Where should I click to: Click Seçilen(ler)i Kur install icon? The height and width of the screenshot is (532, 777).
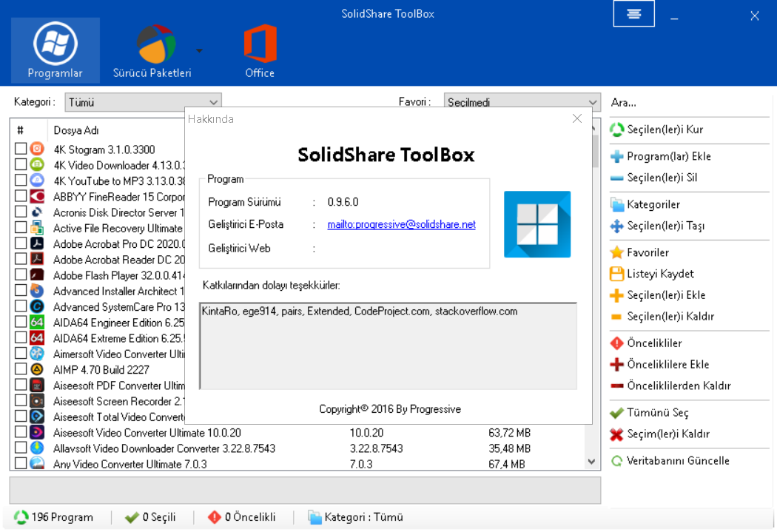(616, 130)
